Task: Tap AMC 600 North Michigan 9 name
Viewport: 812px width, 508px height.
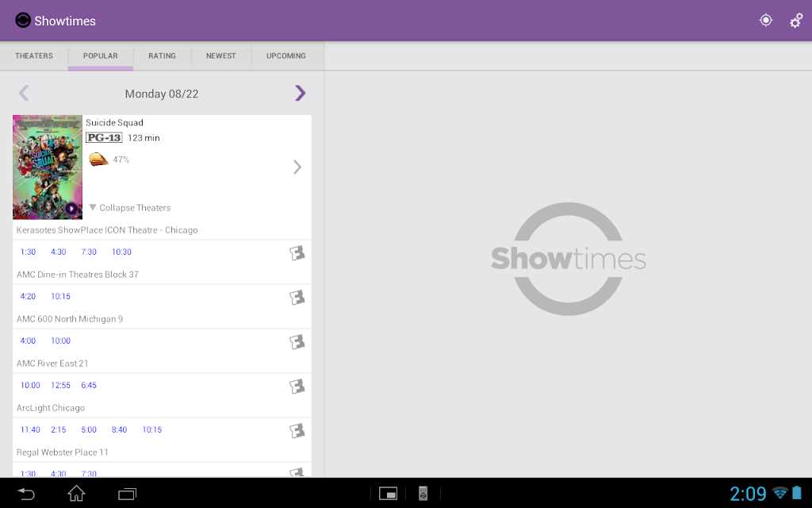Action: point(70,319)
